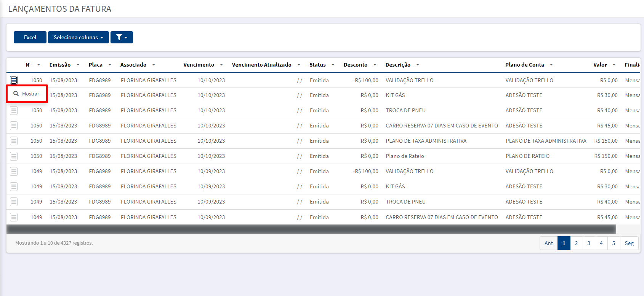Image resolution: width=644 pixels, height=296 pixels.
Task: Select '10/09/2023' due date in 1049 KIT GÁS row
Action: pos(211,186)
